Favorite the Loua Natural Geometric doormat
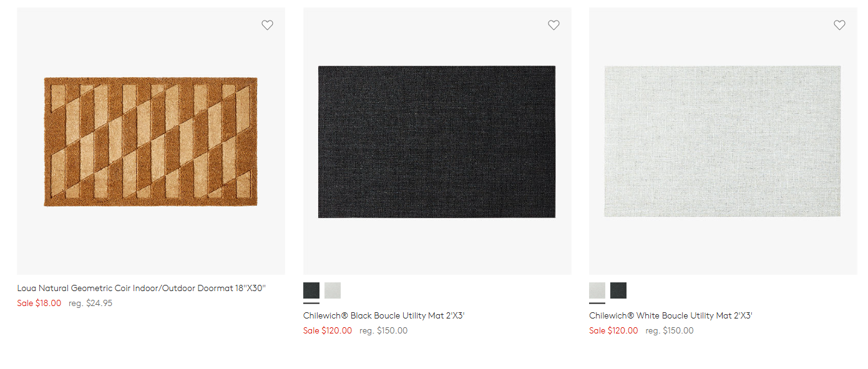The height and width of the screenshot is (369, 868). (x=267, y=25)
